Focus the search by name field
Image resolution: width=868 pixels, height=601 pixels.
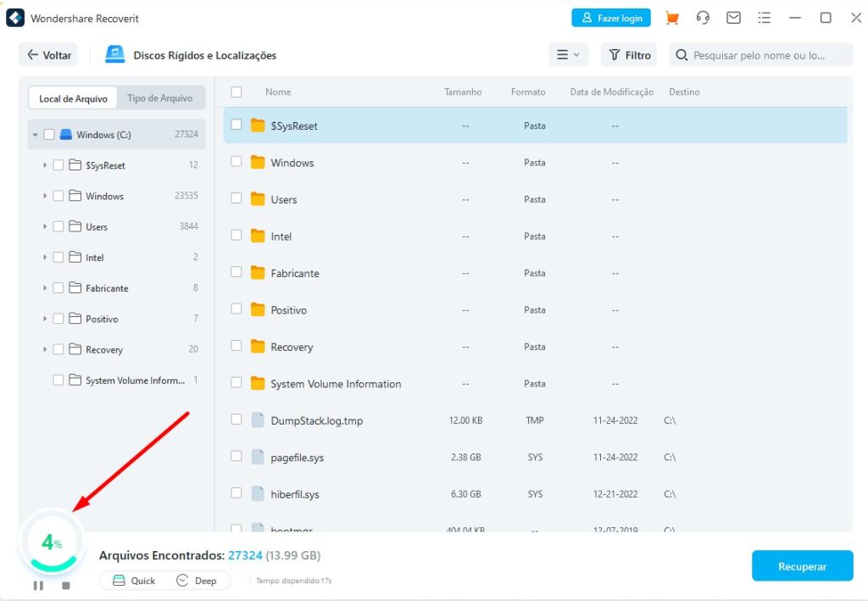(x=760, y=55)
